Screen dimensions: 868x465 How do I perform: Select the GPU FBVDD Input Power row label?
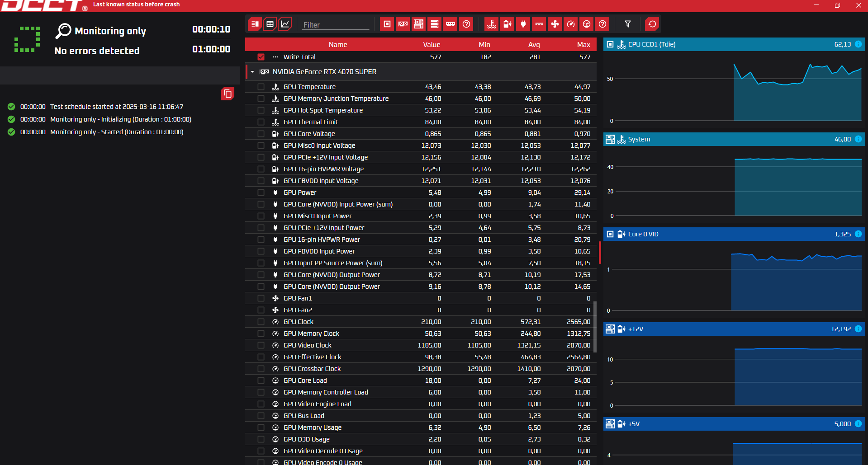[319, 251]
